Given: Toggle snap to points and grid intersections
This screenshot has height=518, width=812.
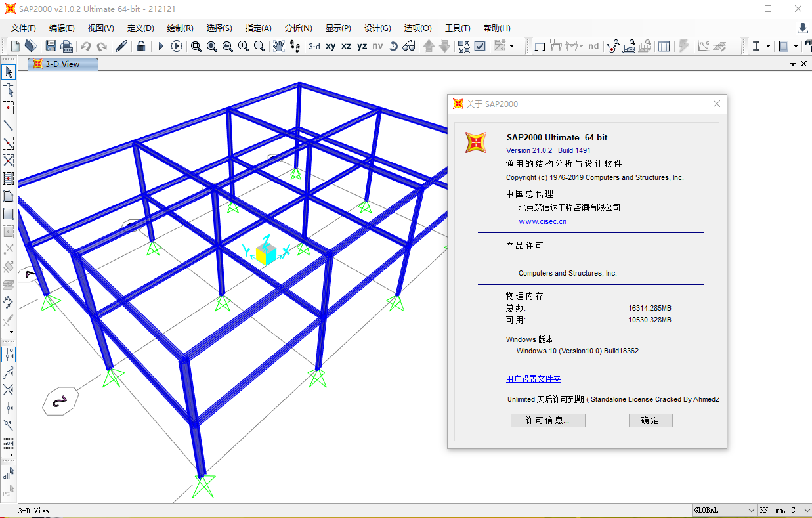Looking at the screenshot, I should tap(9, 355).
